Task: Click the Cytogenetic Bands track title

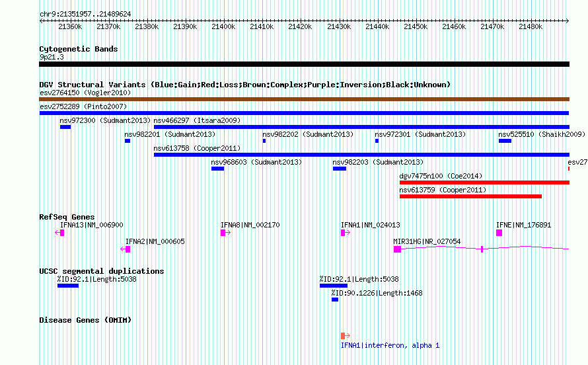Action: click(79, 49)
